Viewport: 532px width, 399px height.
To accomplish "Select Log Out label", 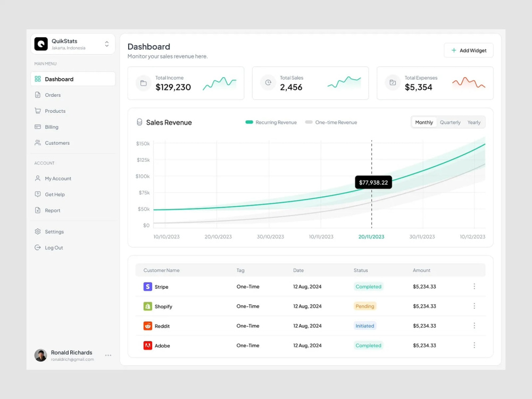I will (x=54, y=248).
